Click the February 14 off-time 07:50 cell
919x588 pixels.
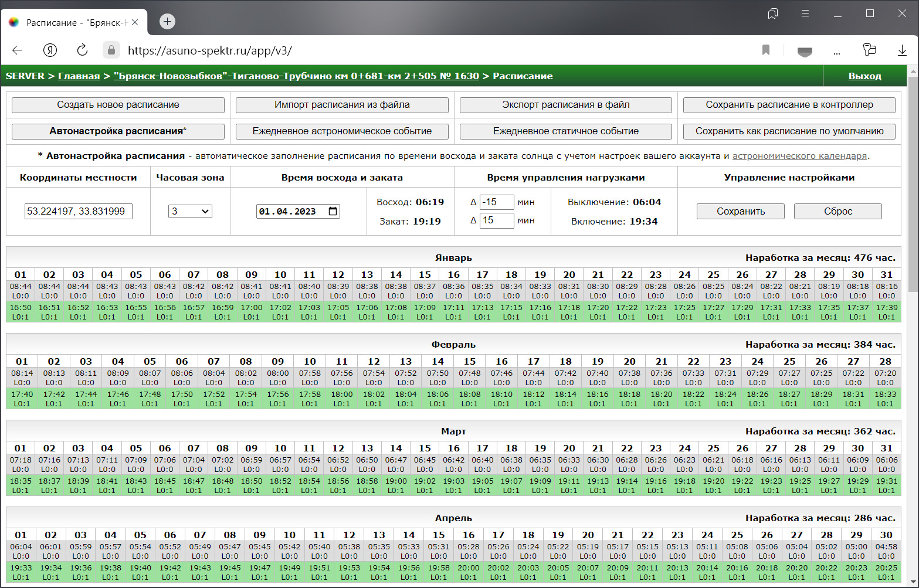(x=438, y=378)
